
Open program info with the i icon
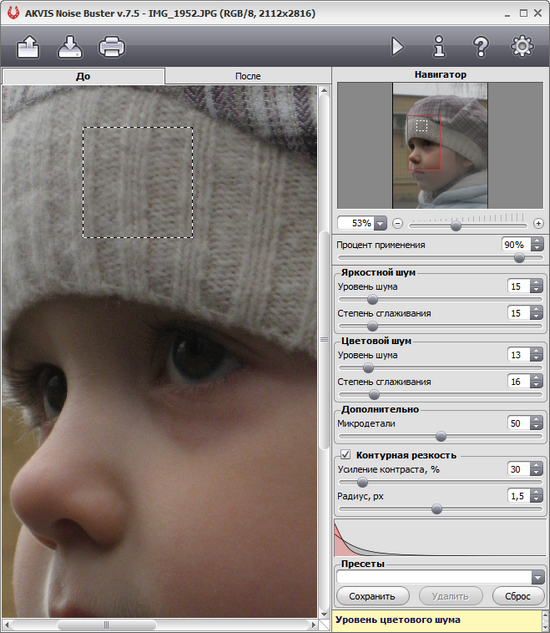(x=439, y=46)
